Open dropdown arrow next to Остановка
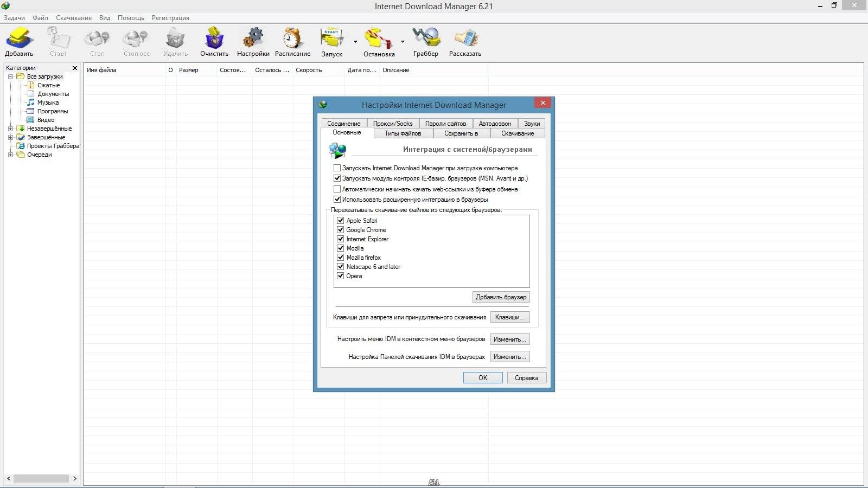Image resolution: width=868 pixels, height=488 pixels. [x=403, y=42]
